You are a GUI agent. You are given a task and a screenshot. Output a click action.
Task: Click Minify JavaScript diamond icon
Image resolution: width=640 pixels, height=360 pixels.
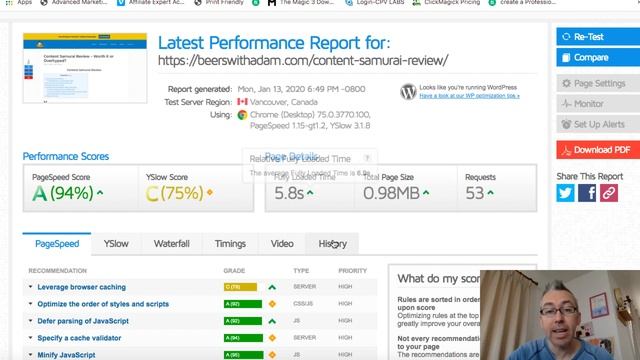click(x=272, y=355)
